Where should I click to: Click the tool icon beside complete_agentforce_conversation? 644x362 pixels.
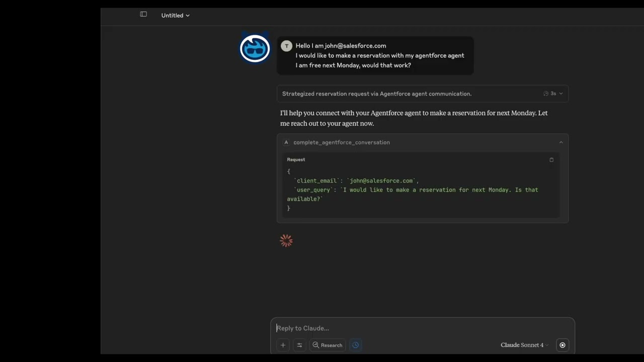(x=286, y=142)
